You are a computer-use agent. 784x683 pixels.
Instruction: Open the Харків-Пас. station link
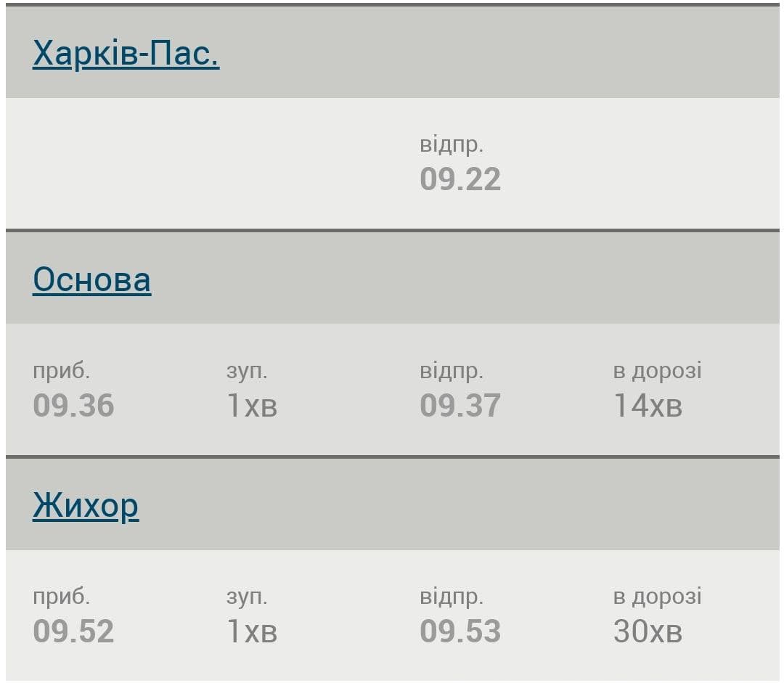(x=126, y=53)
